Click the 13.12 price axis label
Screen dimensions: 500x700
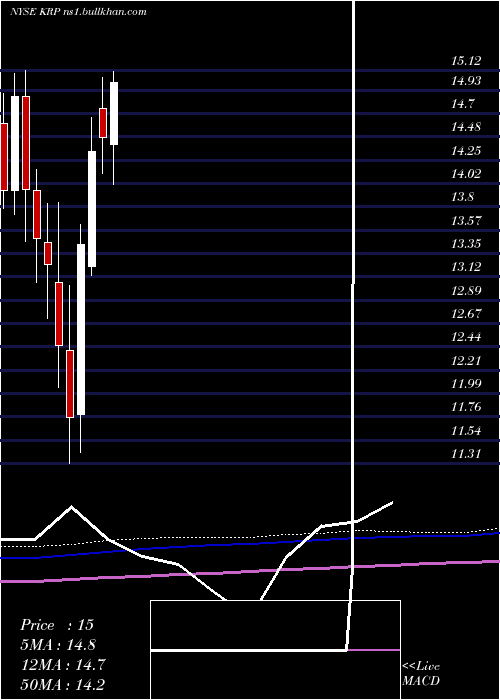(x=466, y=267)
